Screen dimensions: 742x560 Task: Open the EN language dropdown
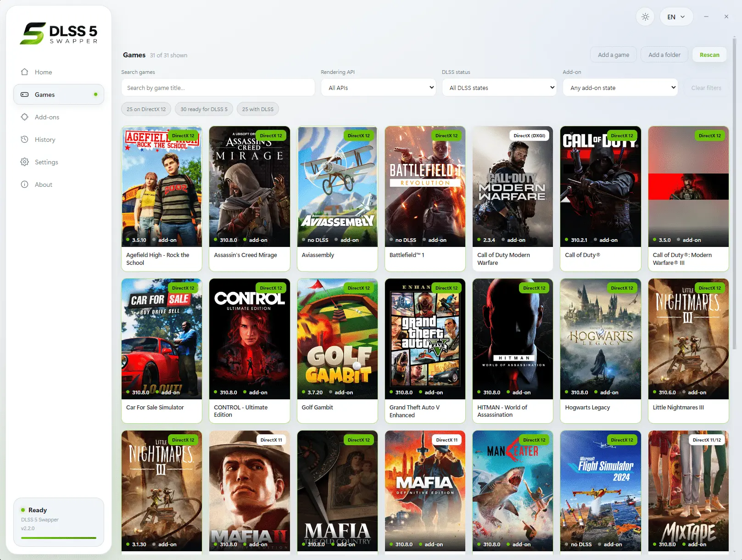(676, 17)
